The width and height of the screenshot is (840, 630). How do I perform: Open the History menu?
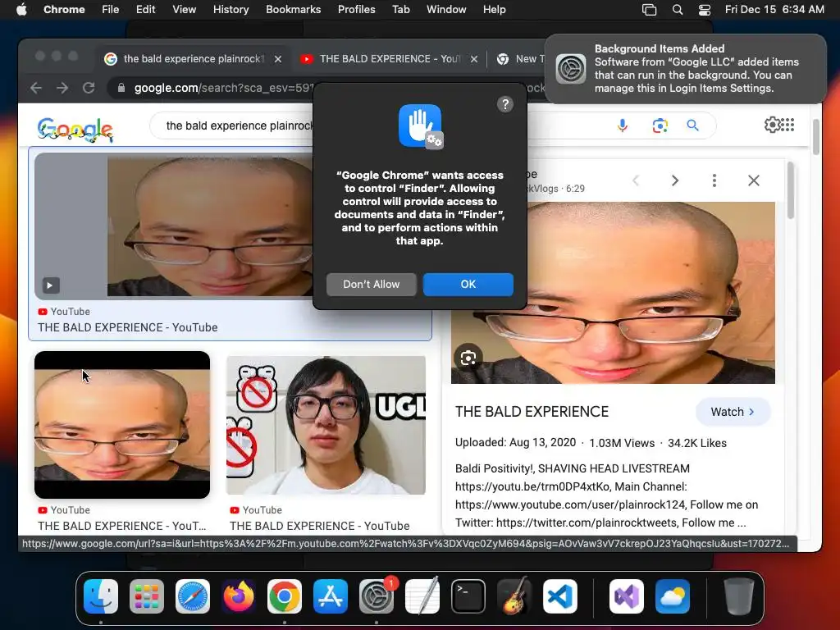click(231, 10)
